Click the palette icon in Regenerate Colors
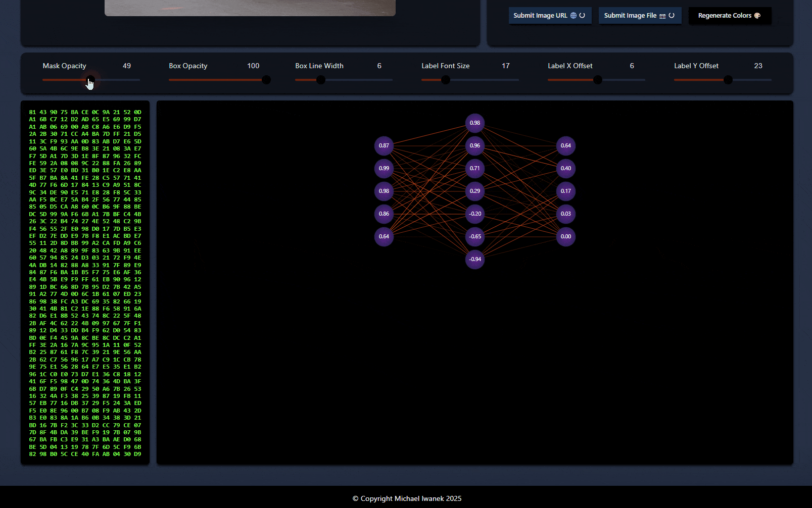This screenshot has width=812, height=508. pyautogui.click(x=757, y=16)
